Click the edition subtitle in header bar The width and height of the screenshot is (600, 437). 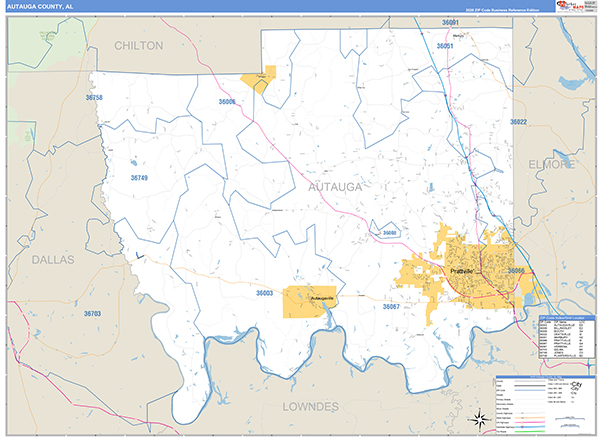(502, 10)
